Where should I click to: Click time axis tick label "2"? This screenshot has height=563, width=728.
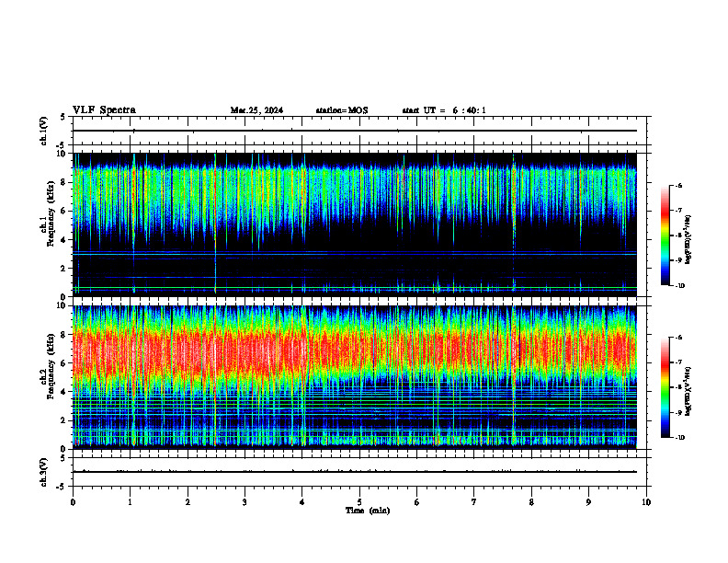[188, 502]
